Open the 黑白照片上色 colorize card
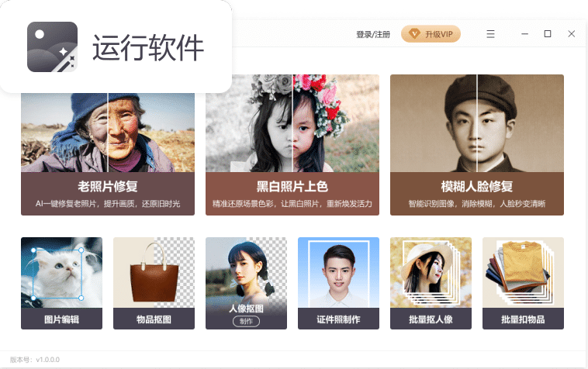Viewport: 588px width, 369px height. click(x=292, y=145)
